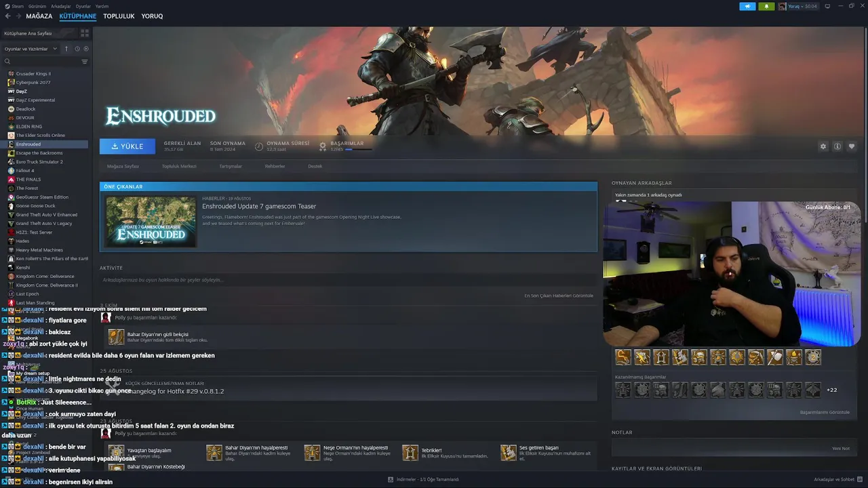Image resolution: width=868 pixels, height=488 pixels.
Task: Click the library search magnifier icon
Action: tap(7, 62)
